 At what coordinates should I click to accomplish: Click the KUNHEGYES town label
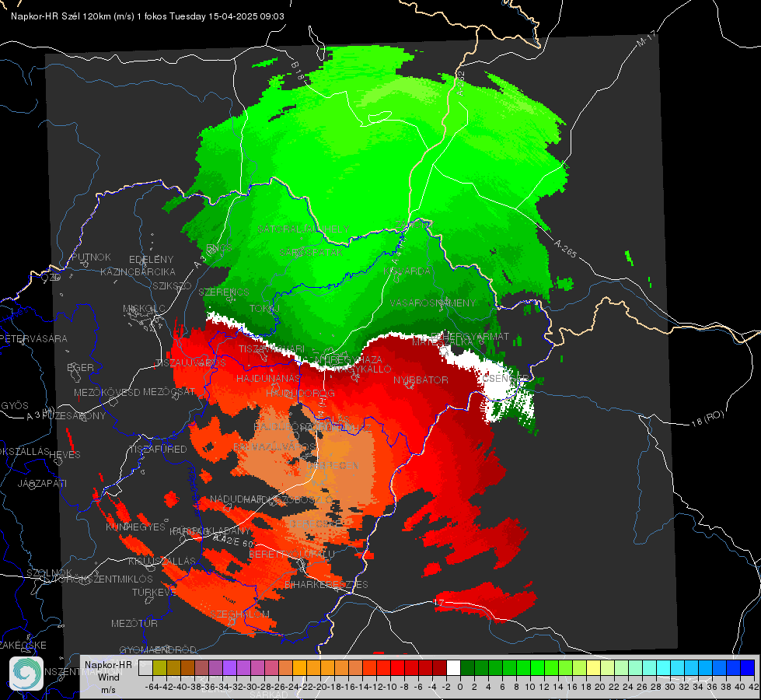pyautogui.click(x=135, y=527)
